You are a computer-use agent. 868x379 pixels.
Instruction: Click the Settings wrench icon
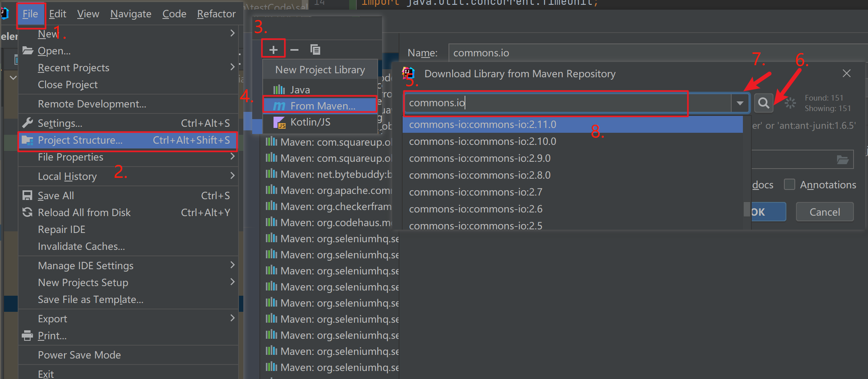[27, 123]
